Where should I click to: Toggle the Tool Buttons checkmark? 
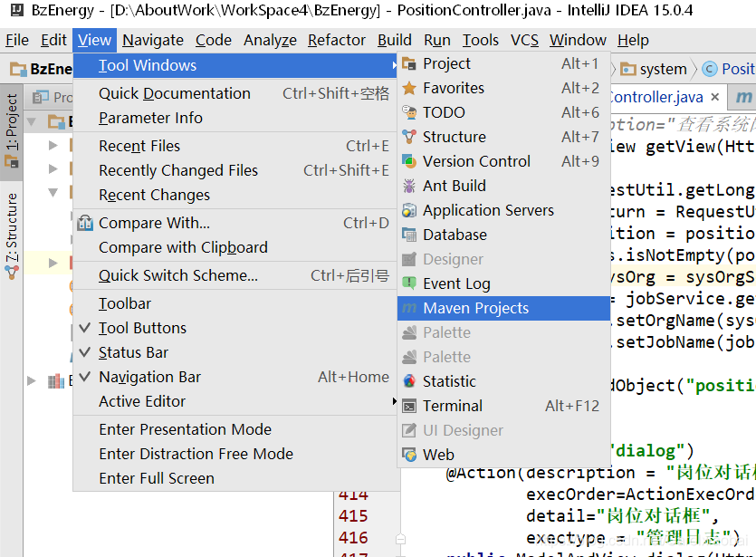86,328
